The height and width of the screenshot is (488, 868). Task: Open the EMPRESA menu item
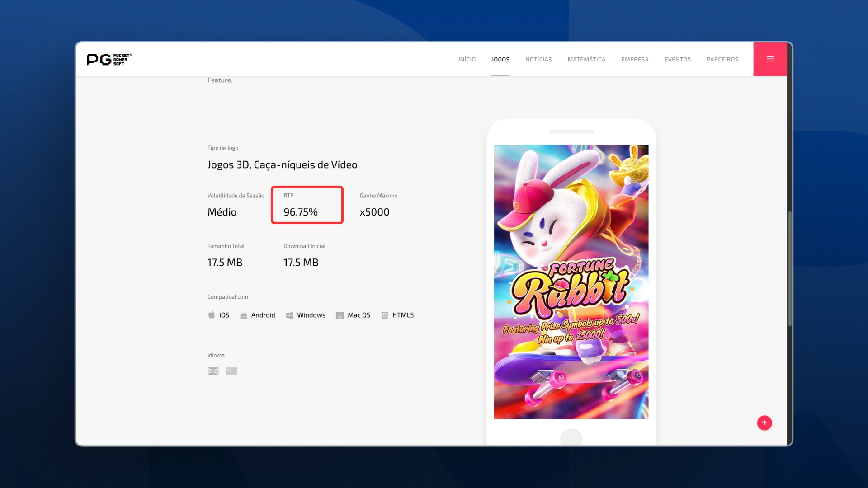[x=635, y=60]
